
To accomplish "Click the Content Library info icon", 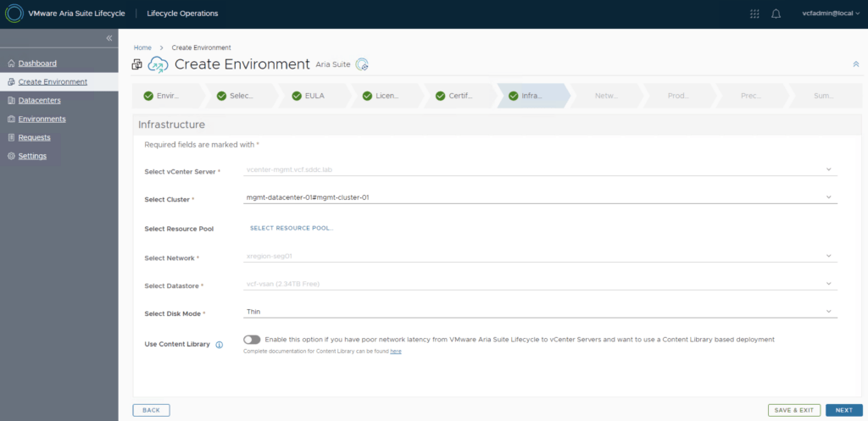I will coord(219,345).
